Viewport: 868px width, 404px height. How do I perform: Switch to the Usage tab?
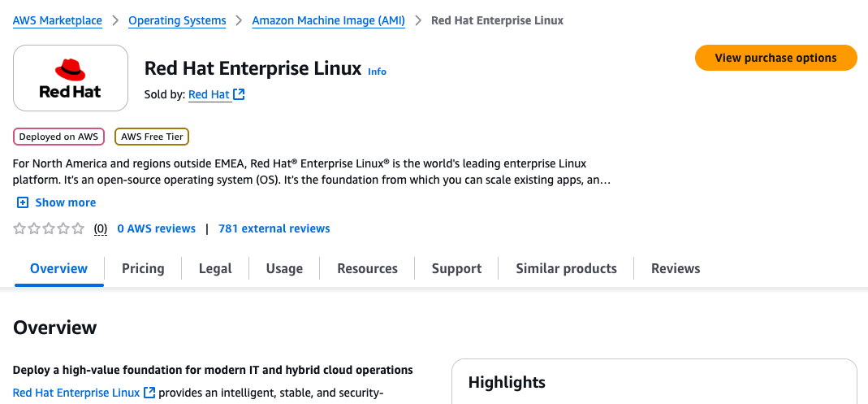284,269
